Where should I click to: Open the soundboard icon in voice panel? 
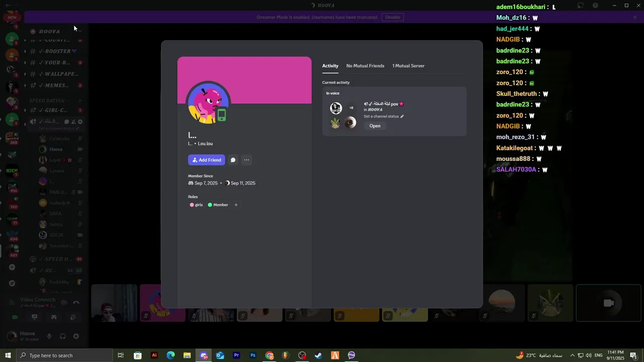pos(73,317)
